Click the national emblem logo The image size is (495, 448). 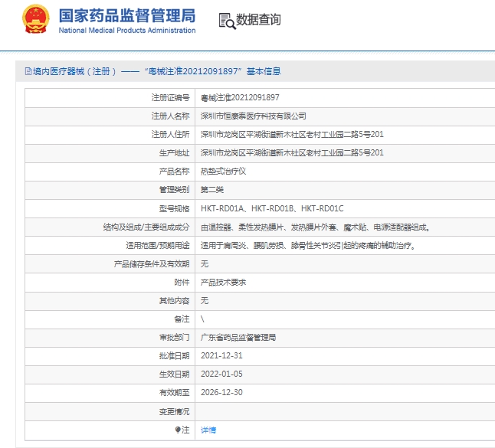(x=36, y=19)
